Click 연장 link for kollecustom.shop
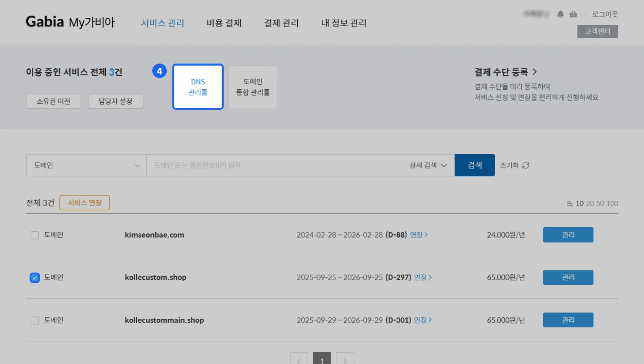The width and height of the screenshot is (644, 364). coord(423,277)
